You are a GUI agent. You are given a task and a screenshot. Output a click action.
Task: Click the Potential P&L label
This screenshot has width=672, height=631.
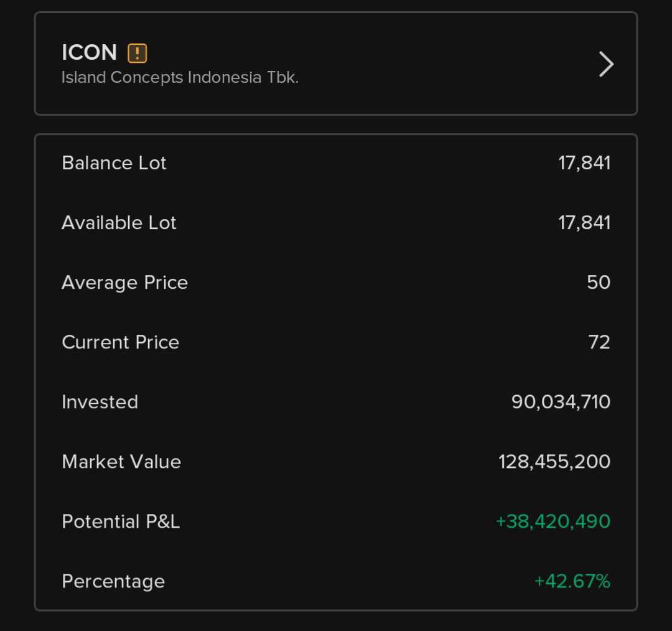(121, 521)
